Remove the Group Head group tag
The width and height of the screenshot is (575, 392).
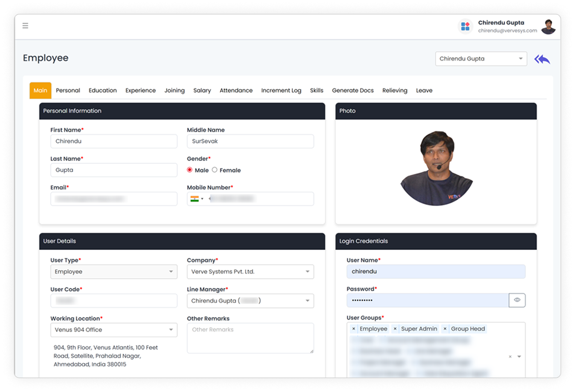(445, 329)
